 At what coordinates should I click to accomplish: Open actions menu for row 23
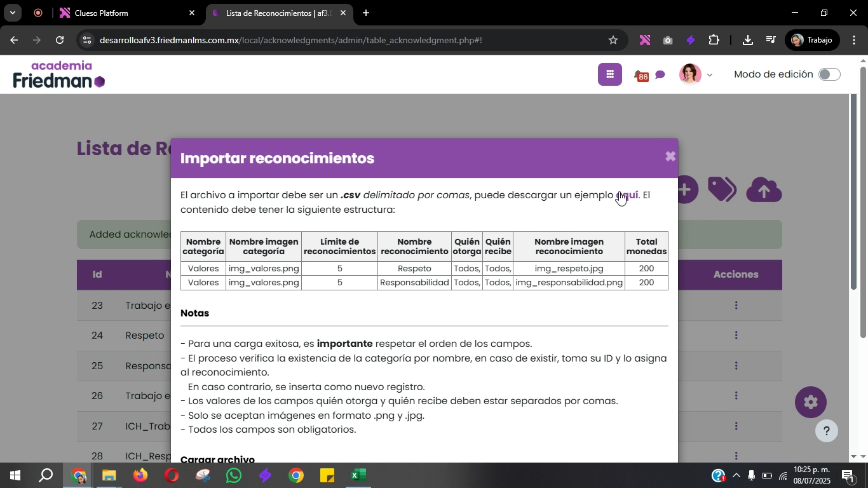(736, 305)
